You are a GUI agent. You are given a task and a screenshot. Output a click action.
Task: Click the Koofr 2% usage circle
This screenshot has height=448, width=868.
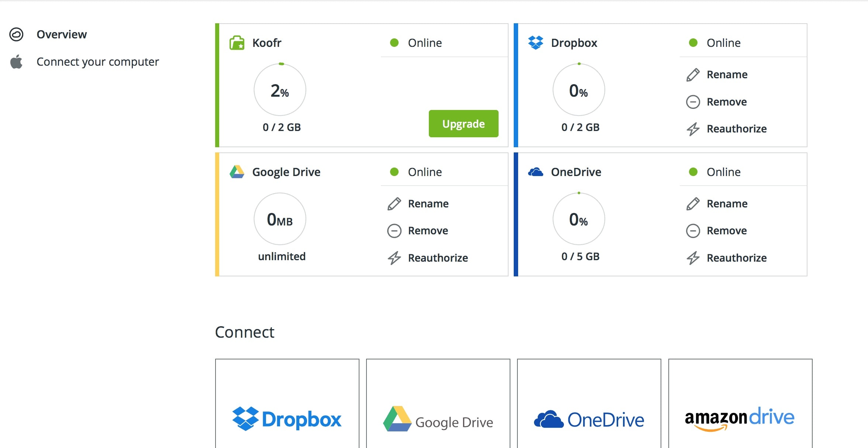(x=280, y=90)
